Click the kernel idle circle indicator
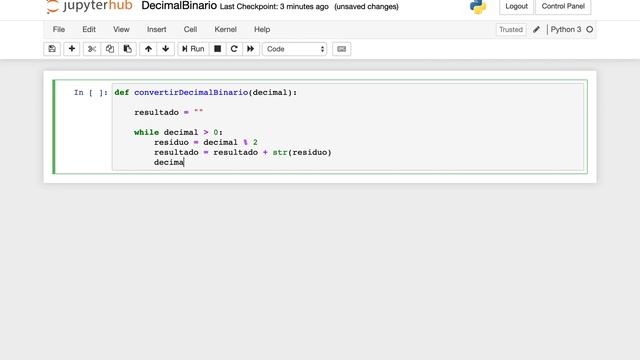 point(589,29)
